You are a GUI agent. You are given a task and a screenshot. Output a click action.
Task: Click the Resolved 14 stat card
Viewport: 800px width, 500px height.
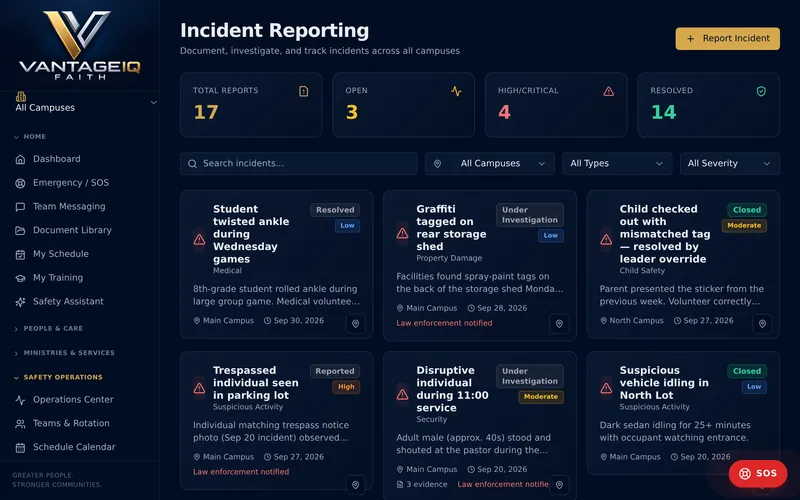pos(708,105)
